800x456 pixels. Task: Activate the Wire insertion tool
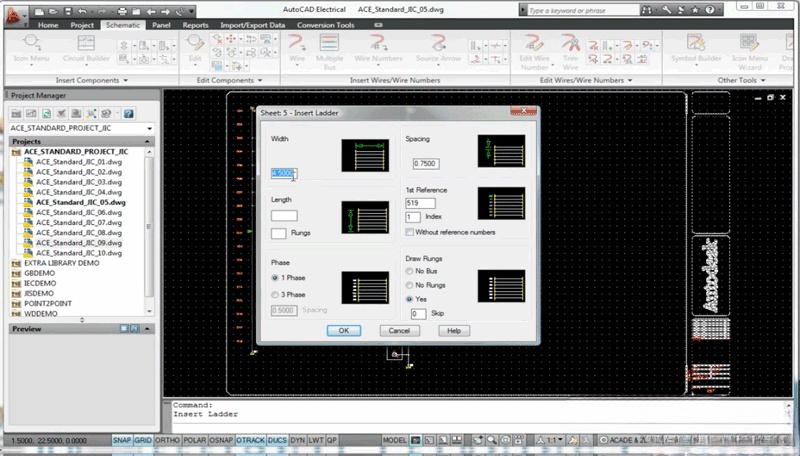pos(296,49)
